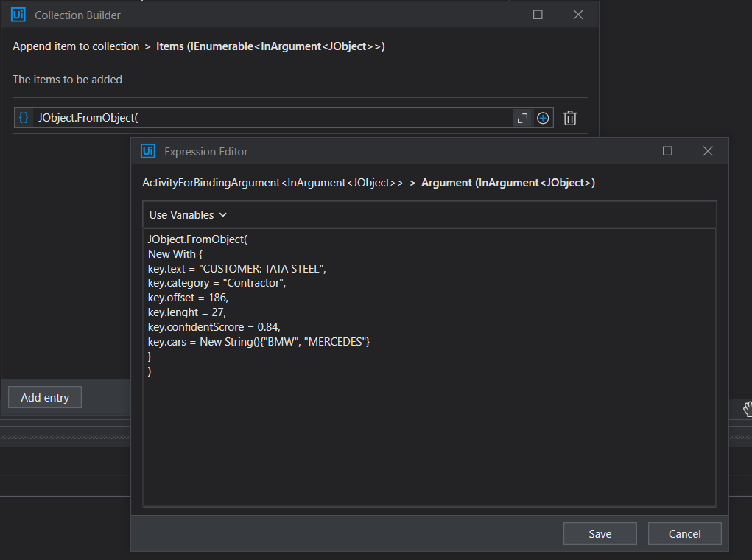Delete the JObject expression entry via trash icon
This screenshot has height=560, width=752.
pyautogui.click(x=569, y=118)
